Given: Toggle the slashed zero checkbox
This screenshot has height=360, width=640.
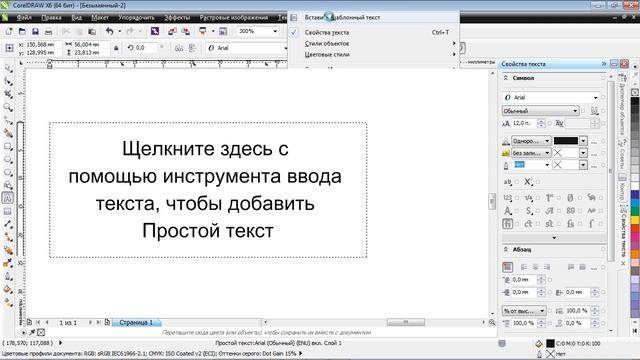Looking at the screenshot, I should pyautogui.click(x=580, y=198).
